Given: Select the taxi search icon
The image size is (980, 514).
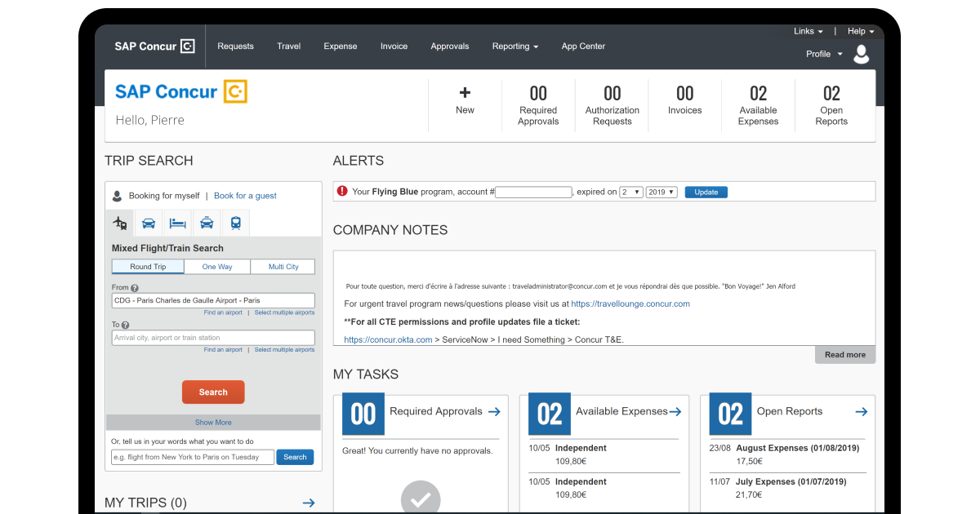Looking at the screenshot, I should pos(206,222).
